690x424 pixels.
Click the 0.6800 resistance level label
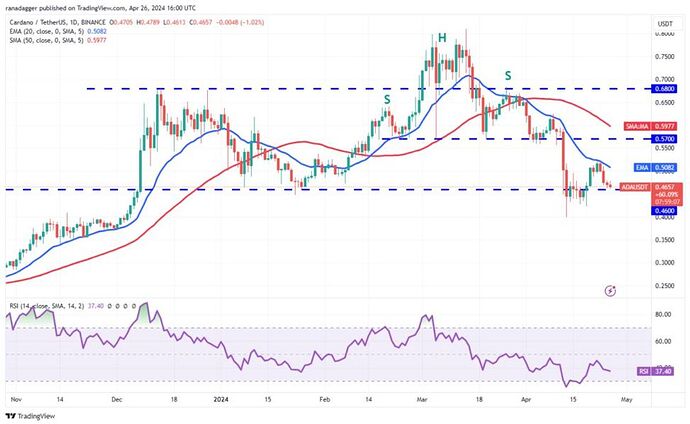(x=665, y=89)
